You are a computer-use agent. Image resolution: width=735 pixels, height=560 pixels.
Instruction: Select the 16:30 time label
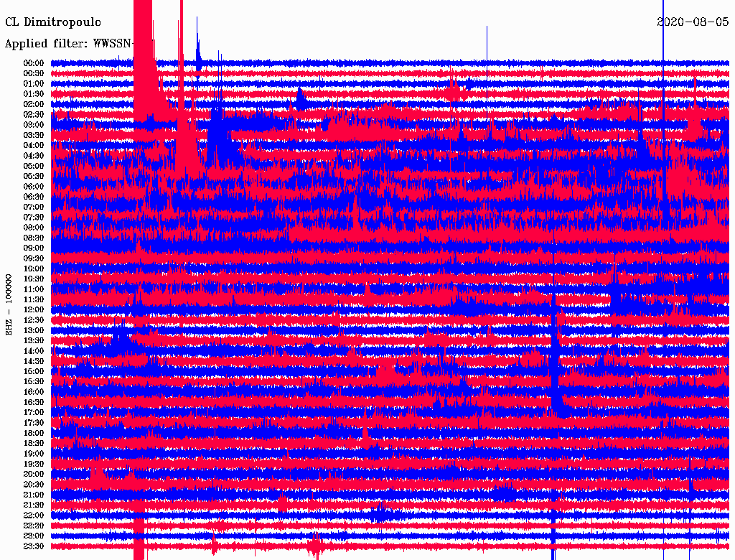click(34, 402)
